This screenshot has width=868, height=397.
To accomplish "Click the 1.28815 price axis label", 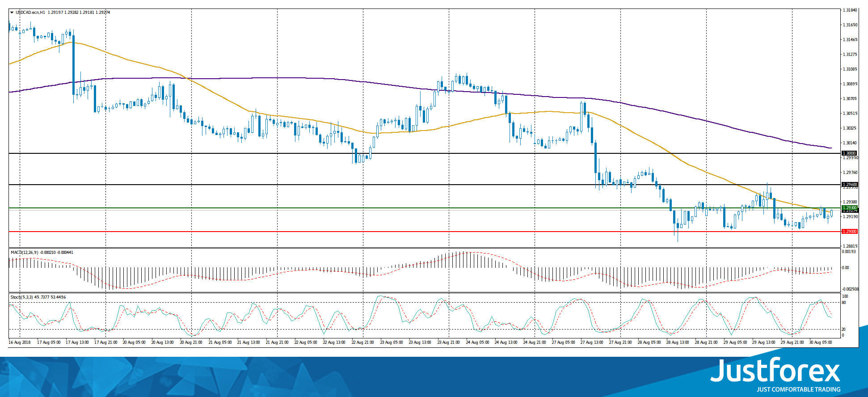I will pyautogui.click(x=850, y=246).
